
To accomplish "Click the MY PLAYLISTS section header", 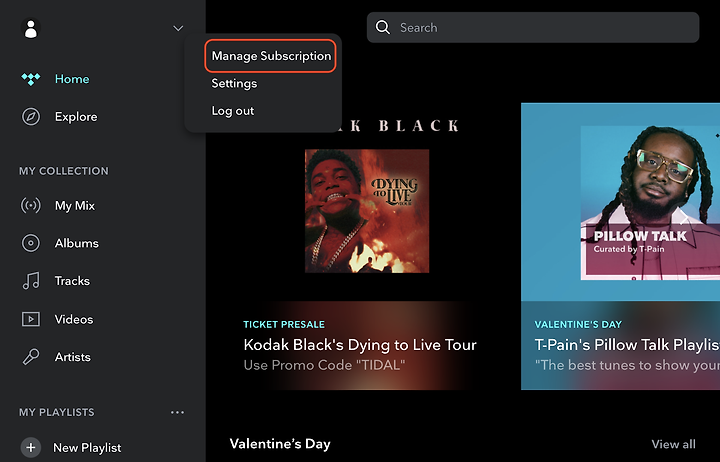I will click(56, 412).
